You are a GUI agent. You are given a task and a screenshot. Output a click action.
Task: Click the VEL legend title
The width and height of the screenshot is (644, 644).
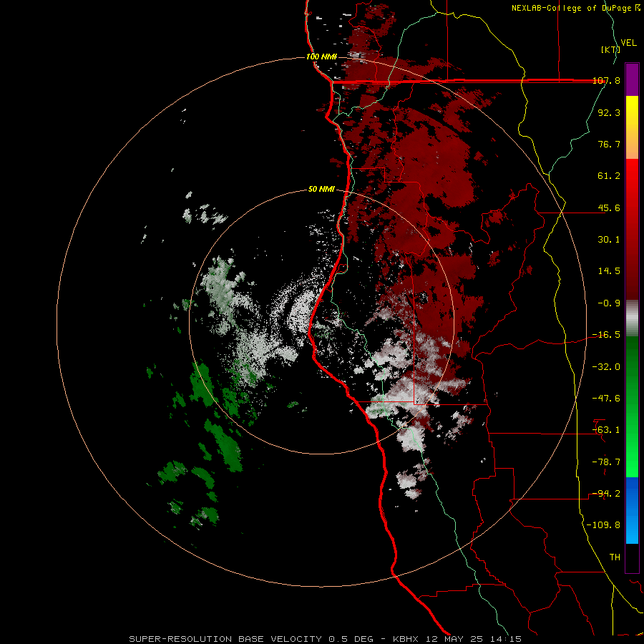click(629, 43)
